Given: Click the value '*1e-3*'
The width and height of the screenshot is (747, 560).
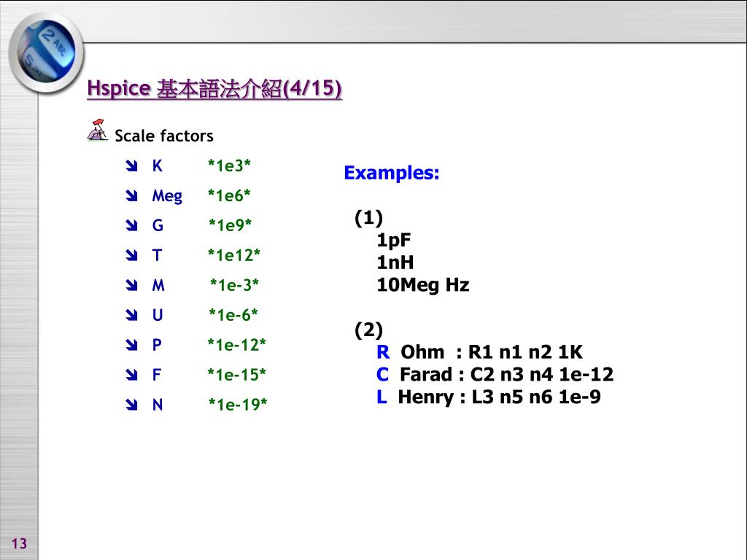Looking at the screenshot, I should [234, 285].
